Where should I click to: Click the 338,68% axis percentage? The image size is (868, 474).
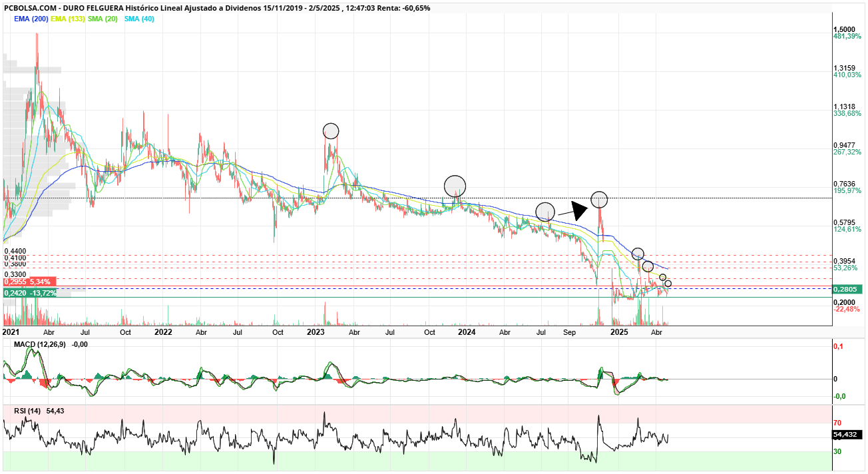[x=847, y=114]
